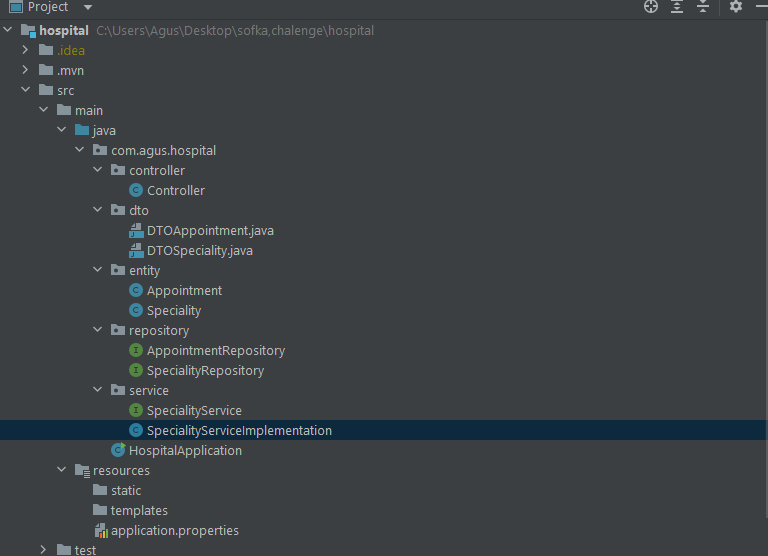Select the Appointment entity class
This screenshot has width=768, height=556.
[x=184, y=291]
